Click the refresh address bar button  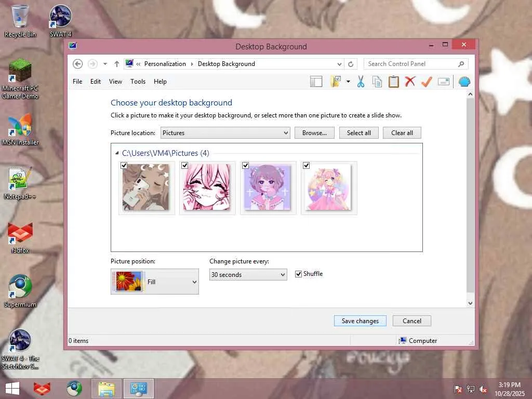[x=351, y=64]
